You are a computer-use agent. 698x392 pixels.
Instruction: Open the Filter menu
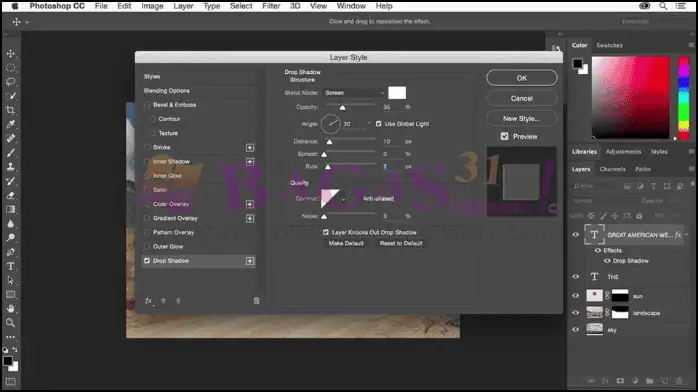pos(271,6)
